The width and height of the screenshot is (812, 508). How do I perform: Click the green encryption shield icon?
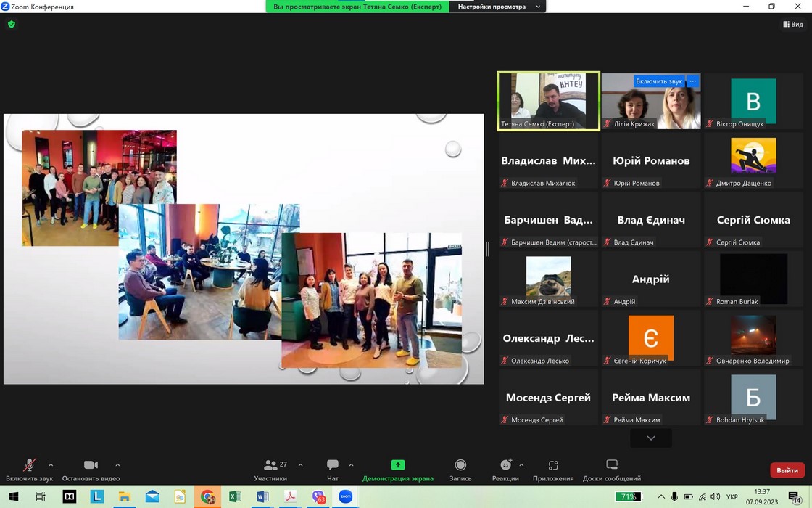pos(11,24)
